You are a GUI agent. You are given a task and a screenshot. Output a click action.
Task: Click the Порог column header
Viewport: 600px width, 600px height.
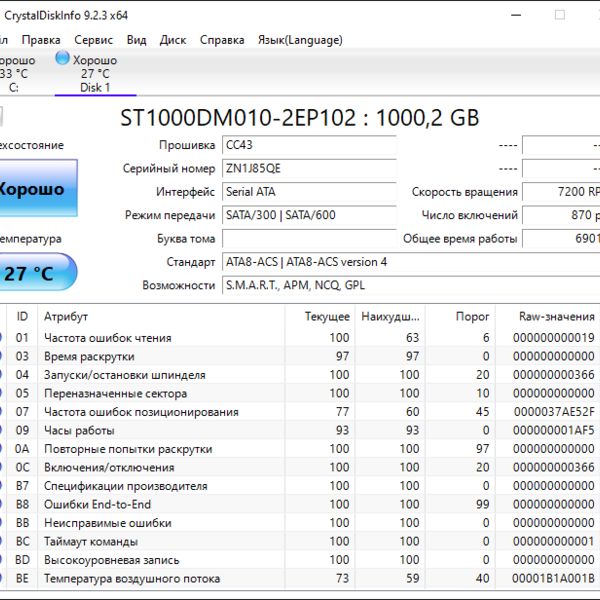tap(460, 316)
